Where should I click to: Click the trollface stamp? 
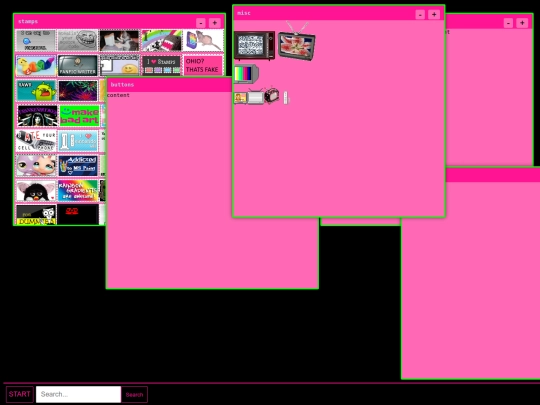pyautogui.click(x=77, y=41)
